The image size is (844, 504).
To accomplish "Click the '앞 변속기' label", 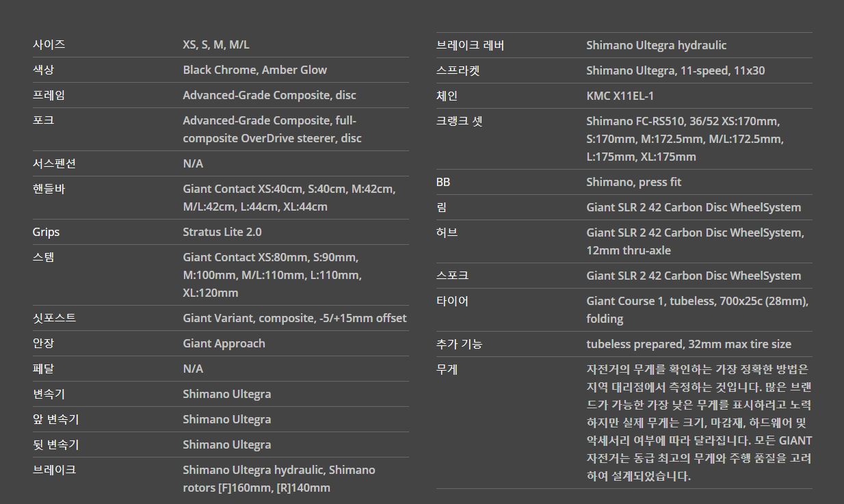I will click(56, 419).
